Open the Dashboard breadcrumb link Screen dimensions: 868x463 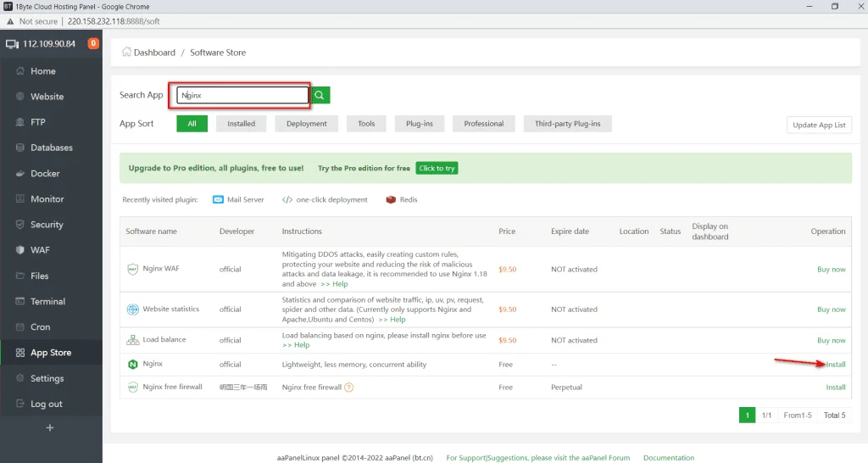pos(154,52)
